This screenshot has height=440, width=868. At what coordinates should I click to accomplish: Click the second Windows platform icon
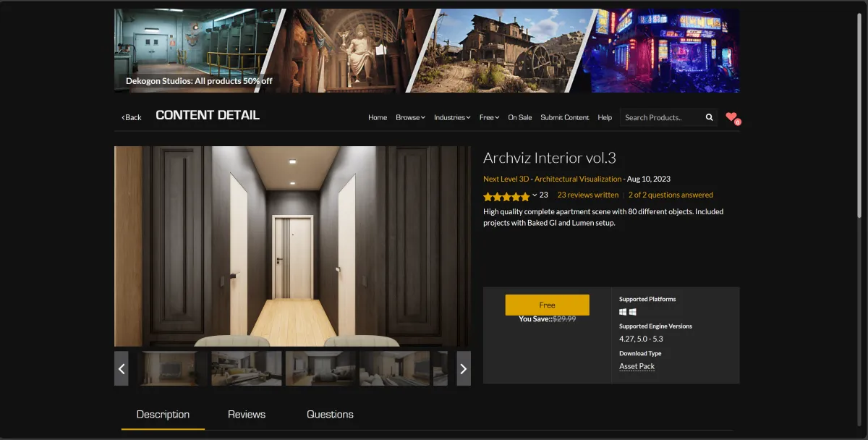(632, 312)
